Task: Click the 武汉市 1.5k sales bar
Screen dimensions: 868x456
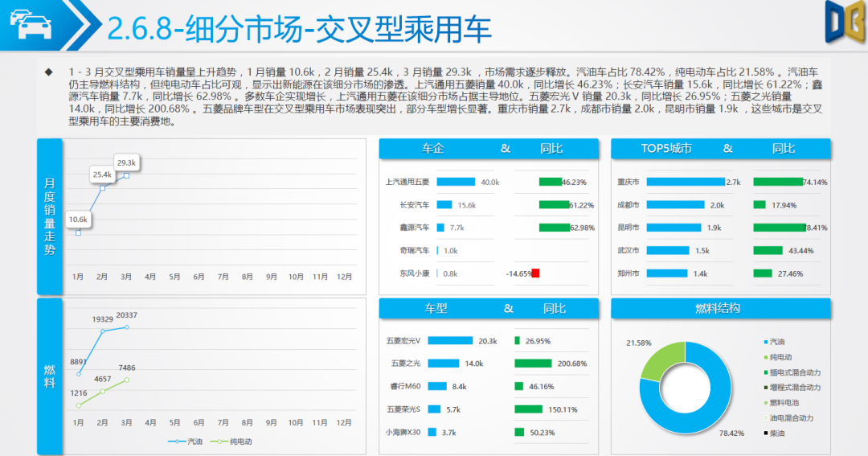Action: point(668,250)
